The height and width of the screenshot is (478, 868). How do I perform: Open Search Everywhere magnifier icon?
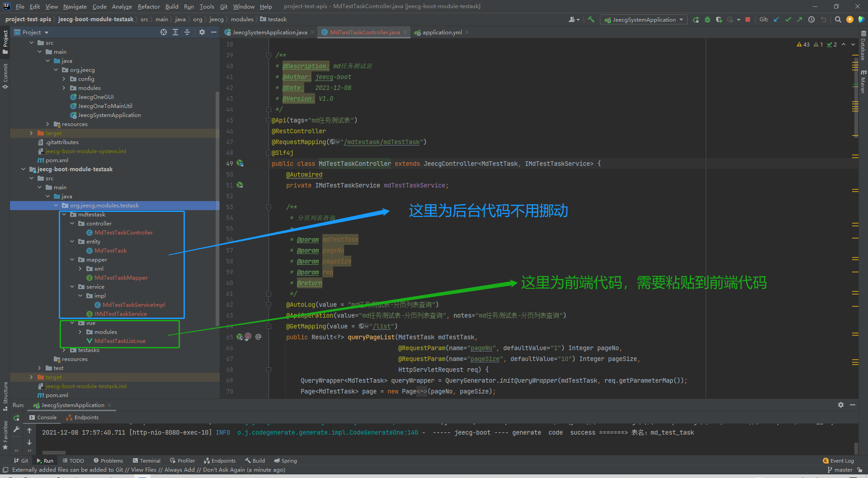pyautogui.click(x=838, y=19)
